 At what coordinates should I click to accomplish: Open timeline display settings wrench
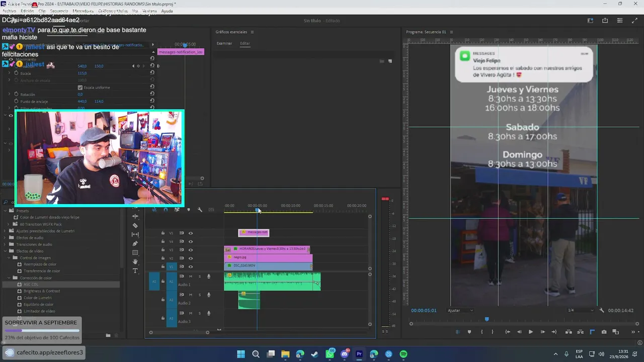(x=200, y=209)
